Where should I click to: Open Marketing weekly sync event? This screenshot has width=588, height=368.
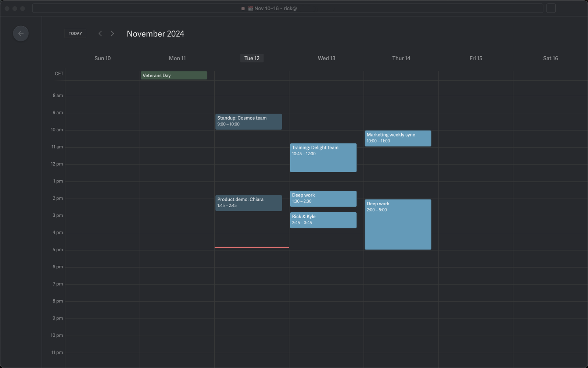pyautogui.click(x=398, y=138)
